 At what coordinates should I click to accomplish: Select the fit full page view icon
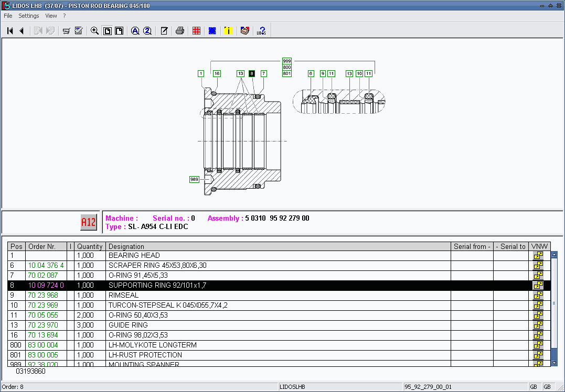(x=108, y=31)
